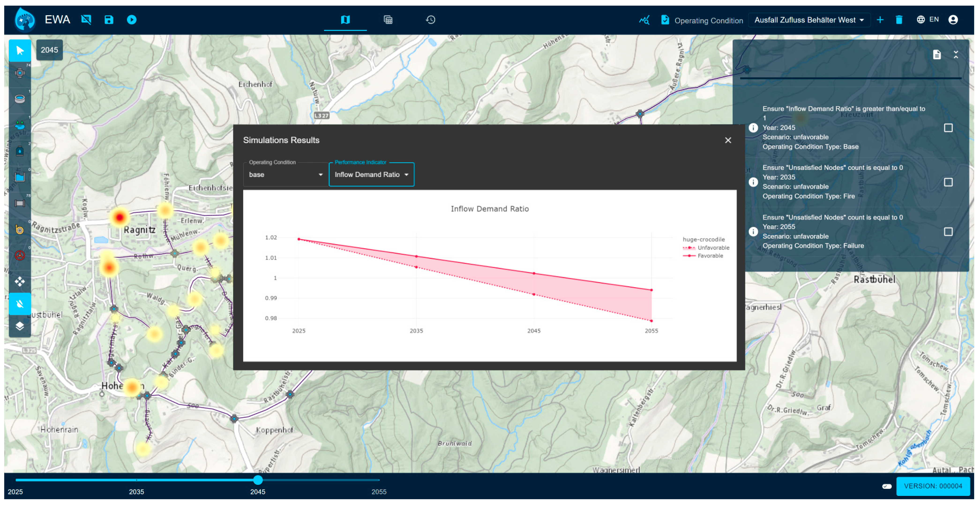Switch to the history tab

click(x=430, y=20)
